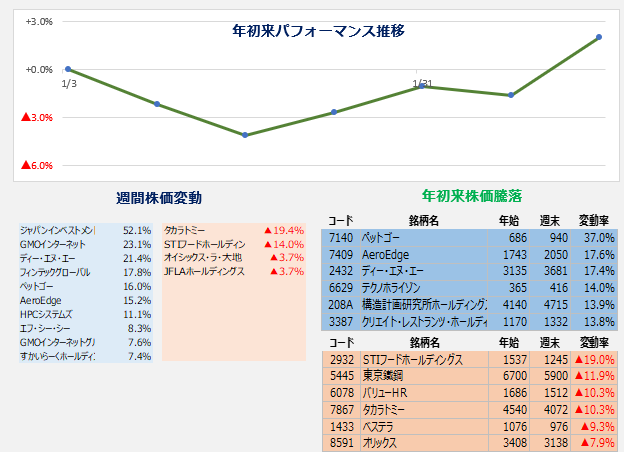Click the 年始 header of gainers table
This screenshot has width=624, height=452.
(x=509, y=220)
